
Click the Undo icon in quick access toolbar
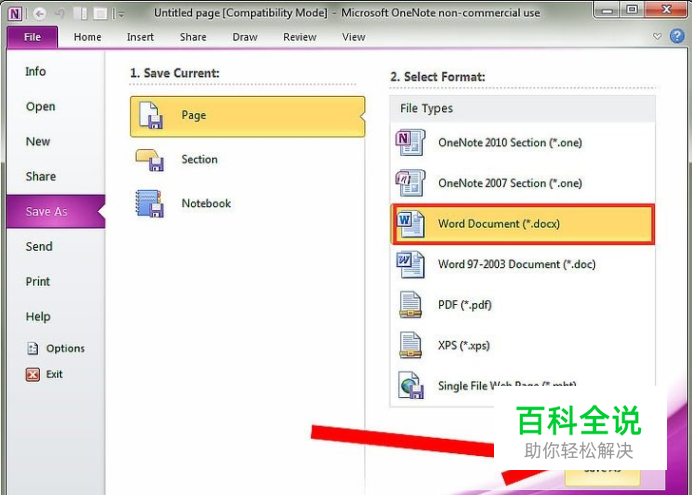click(x=60, y=14)
